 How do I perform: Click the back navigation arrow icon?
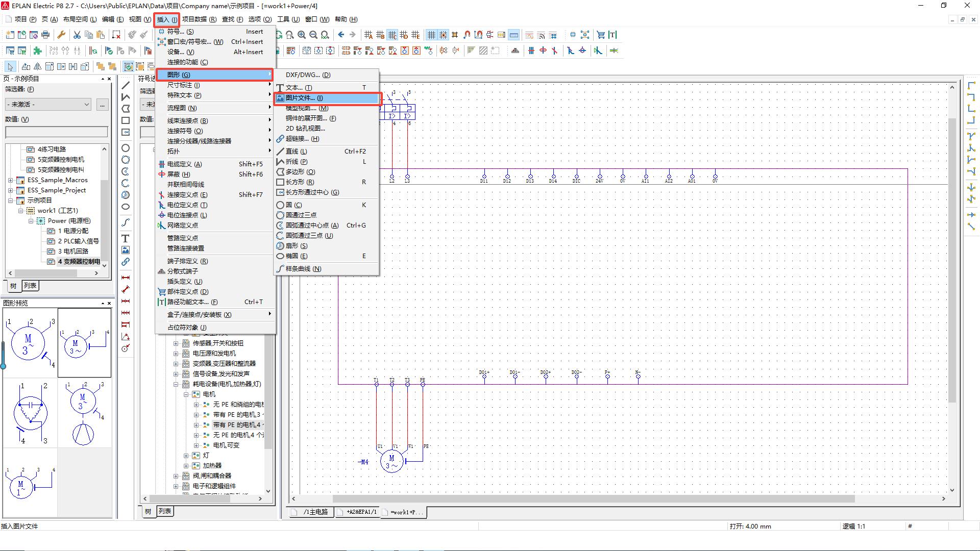[x=341, y=35]
